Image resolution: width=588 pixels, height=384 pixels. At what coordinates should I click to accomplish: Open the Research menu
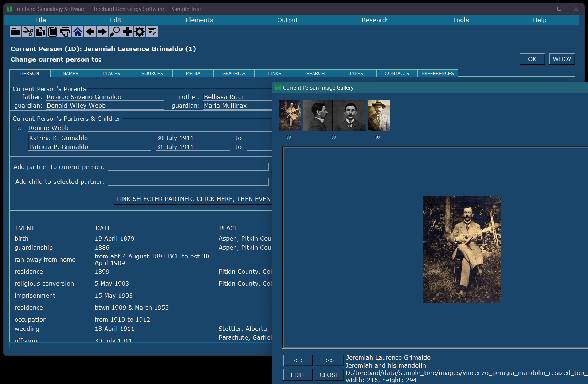pyautogui.click(x=375, y=20)
